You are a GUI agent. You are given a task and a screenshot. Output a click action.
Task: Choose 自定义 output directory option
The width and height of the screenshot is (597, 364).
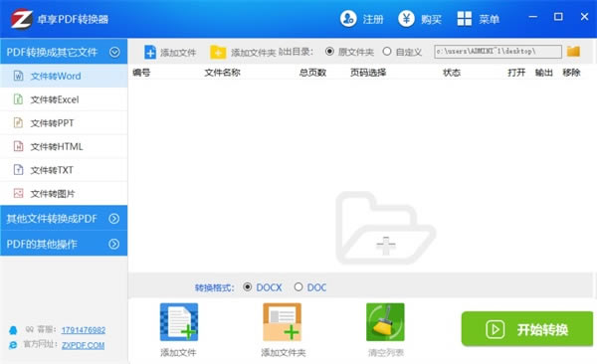(x=387, y=51)
